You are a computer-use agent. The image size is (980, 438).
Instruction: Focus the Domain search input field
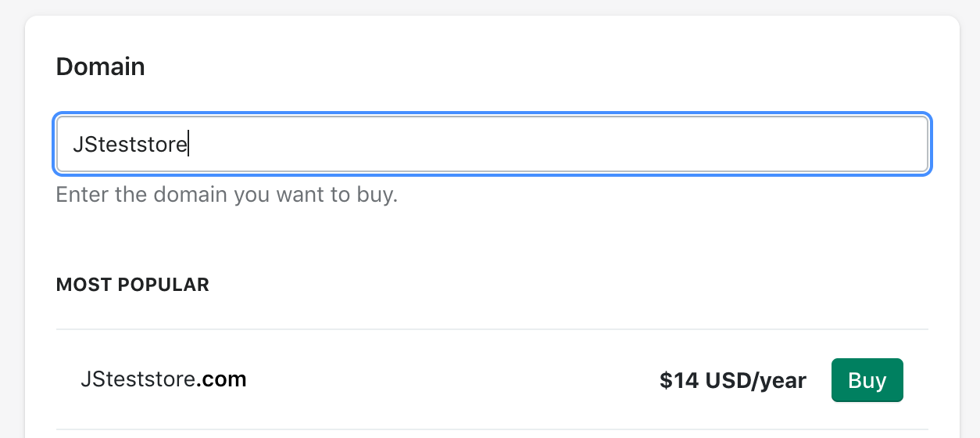pyautogui.click(x=492, y=145)
